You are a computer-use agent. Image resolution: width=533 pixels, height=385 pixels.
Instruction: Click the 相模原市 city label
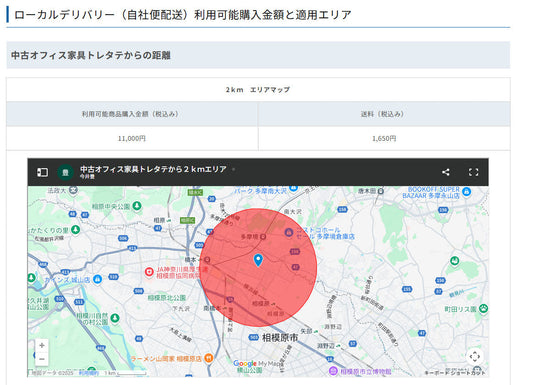click(280, 337)
